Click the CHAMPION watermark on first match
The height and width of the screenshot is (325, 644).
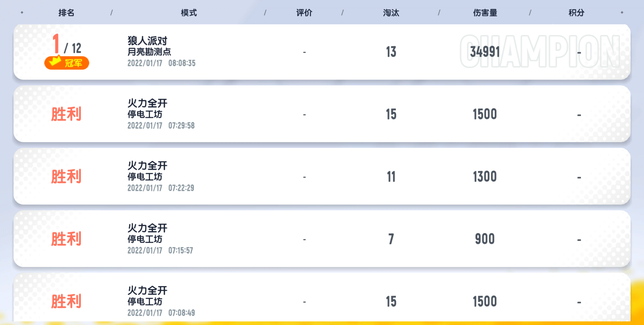click(x=539, y=52)
